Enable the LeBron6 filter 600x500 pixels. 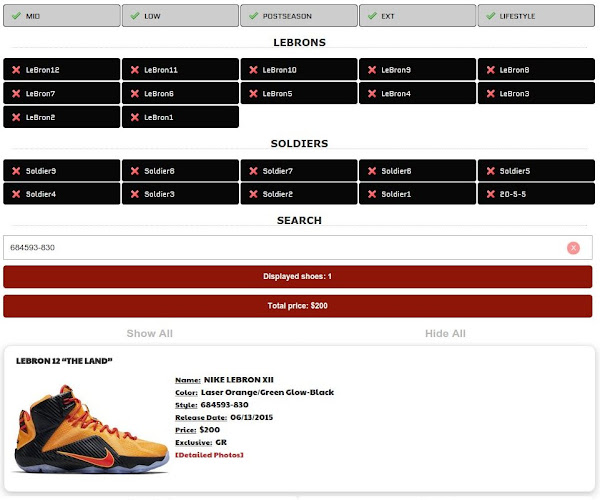tap(180, 93)
